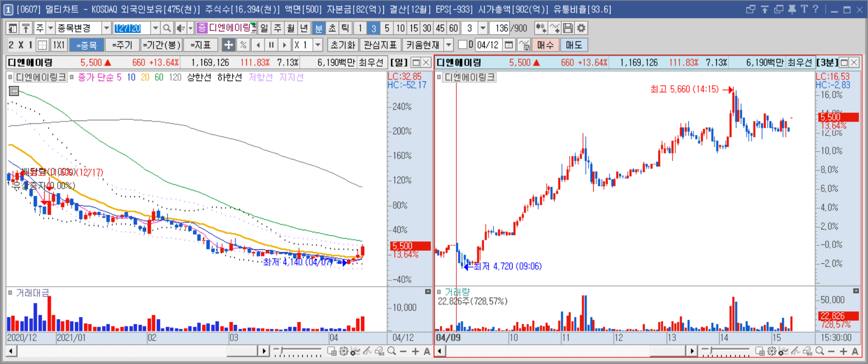This screenshot has height=364, width=868.
Task: Select the 60 minute interval tab
Action: pos(453,28)
